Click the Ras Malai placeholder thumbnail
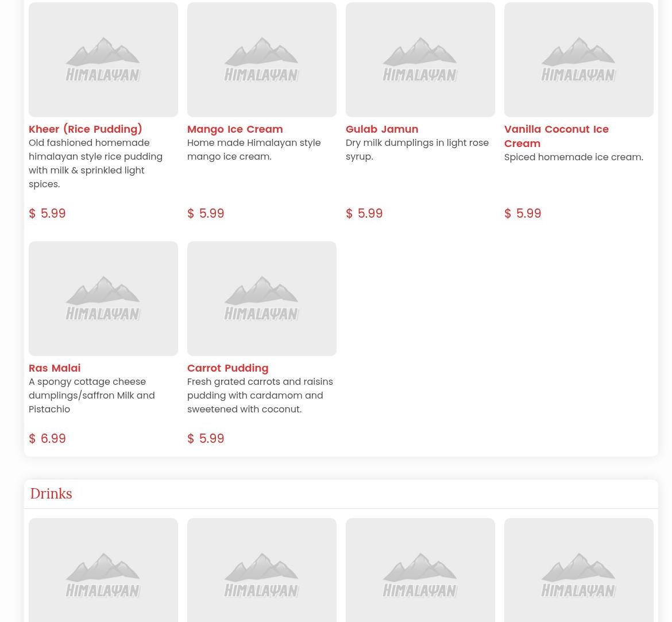Viewport: 672px width, 622px height. [103, 299]
